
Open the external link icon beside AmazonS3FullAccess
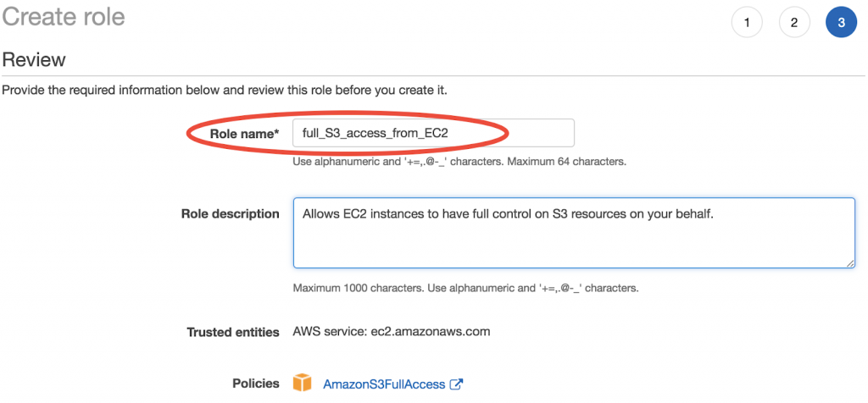coord(456,384)
